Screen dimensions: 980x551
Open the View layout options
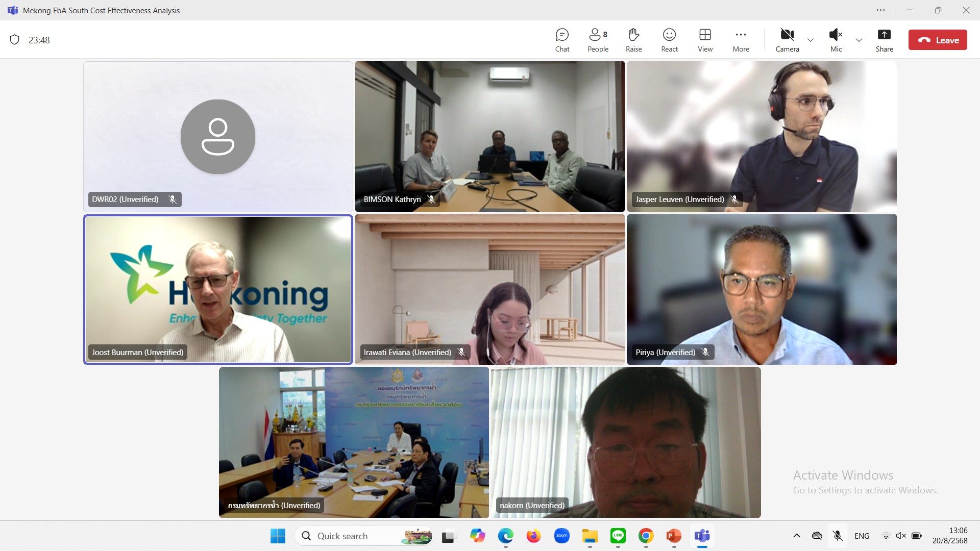(x=705, y=40)
